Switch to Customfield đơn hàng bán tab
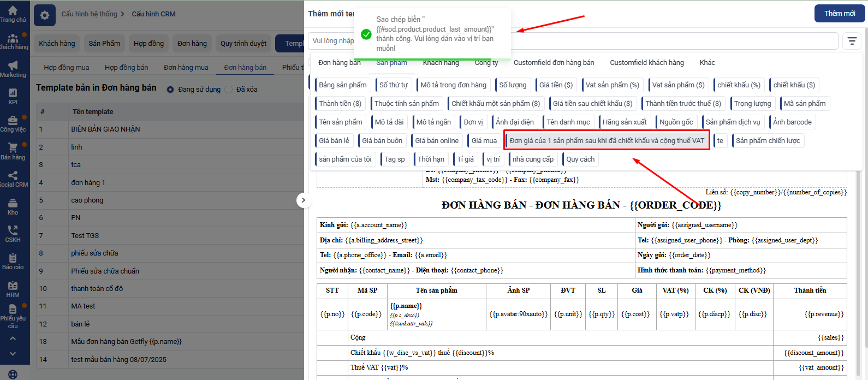 click(x=554, y=63)
